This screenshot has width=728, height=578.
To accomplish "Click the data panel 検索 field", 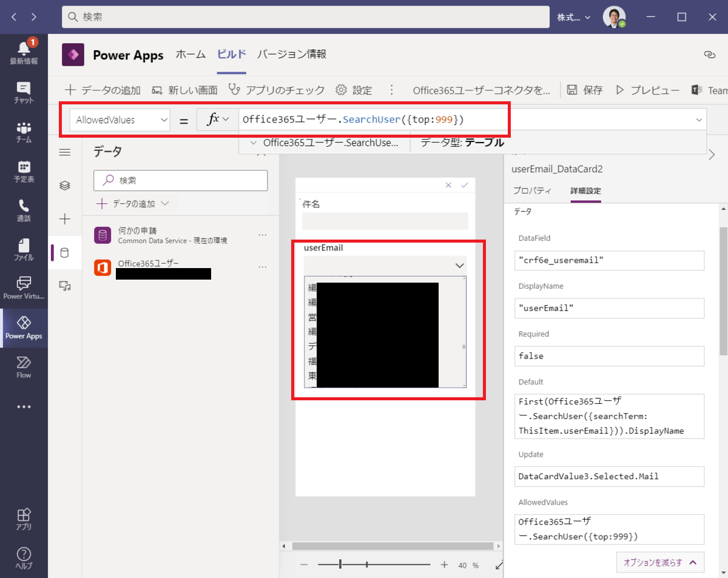I will click(181, 180).
